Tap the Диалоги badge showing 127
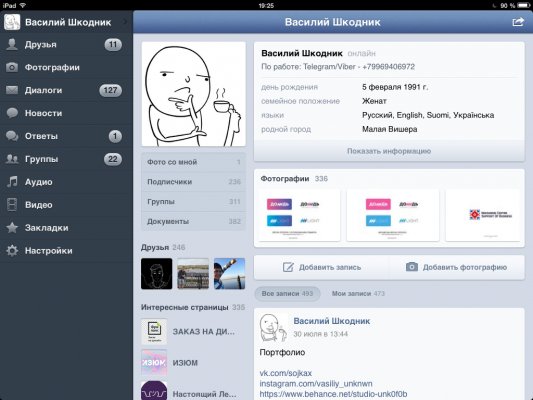The image size is (533, 400). tap(110, 90)
